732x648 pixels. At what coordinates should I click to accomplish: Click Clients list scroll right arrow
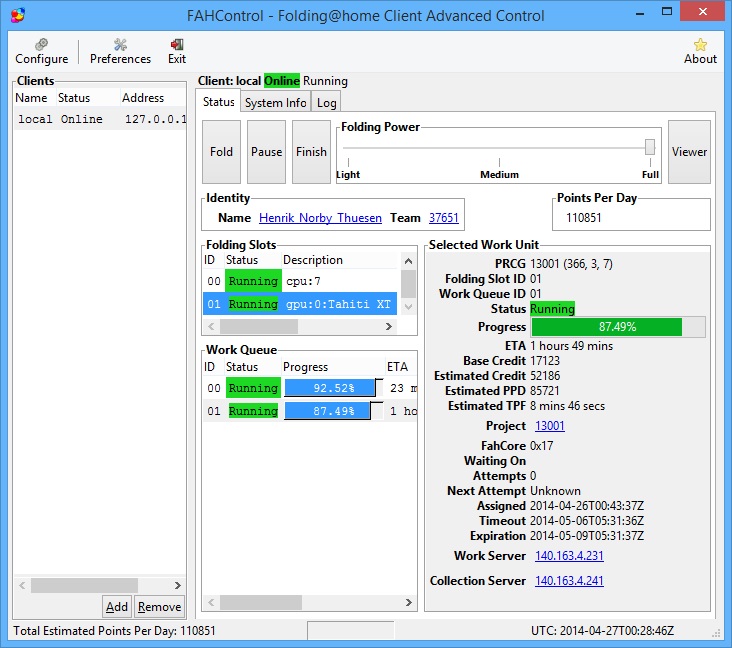click(x=177, y=585)
